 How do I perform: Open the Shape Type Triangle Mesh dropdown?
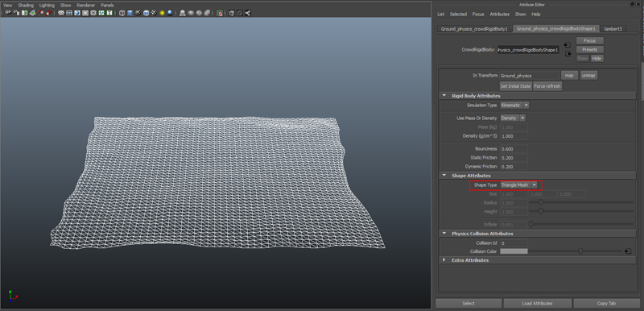click(x=518, y=185)
